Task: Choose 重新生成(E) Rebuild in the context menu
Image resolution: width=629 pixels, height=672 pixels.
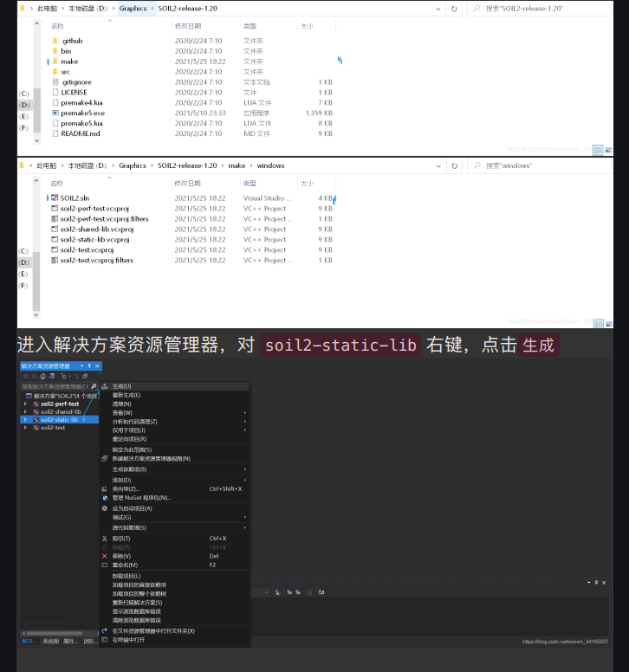Action: coord(174,395)
